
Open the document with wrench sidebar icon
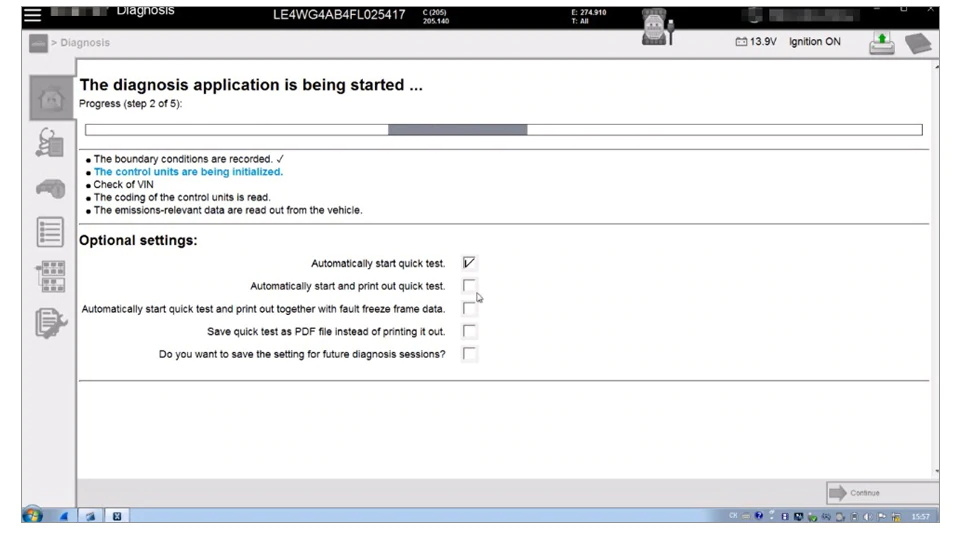pos(50,322)
